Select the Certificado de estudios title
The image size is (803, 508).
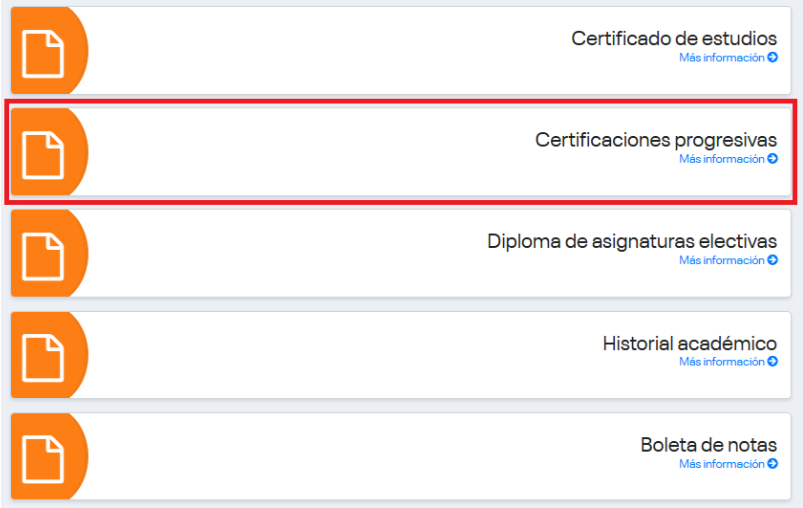674,39
